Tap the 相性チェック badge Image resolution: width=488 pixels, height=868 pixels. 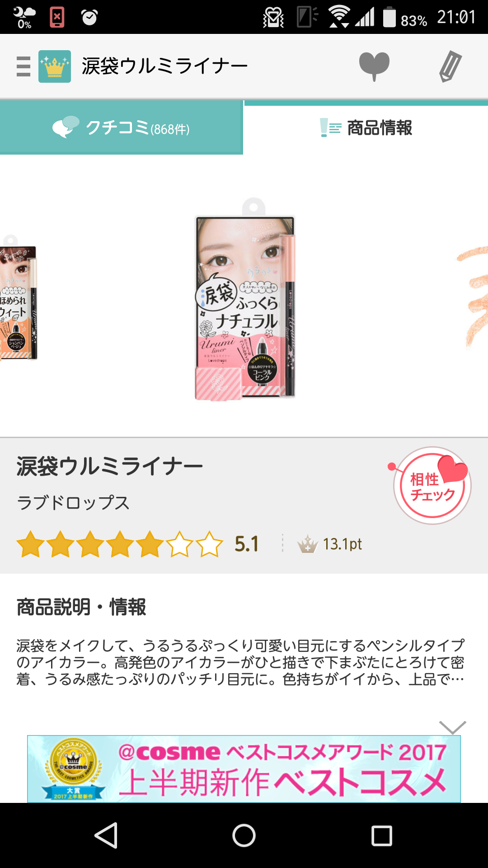point(432,486)
